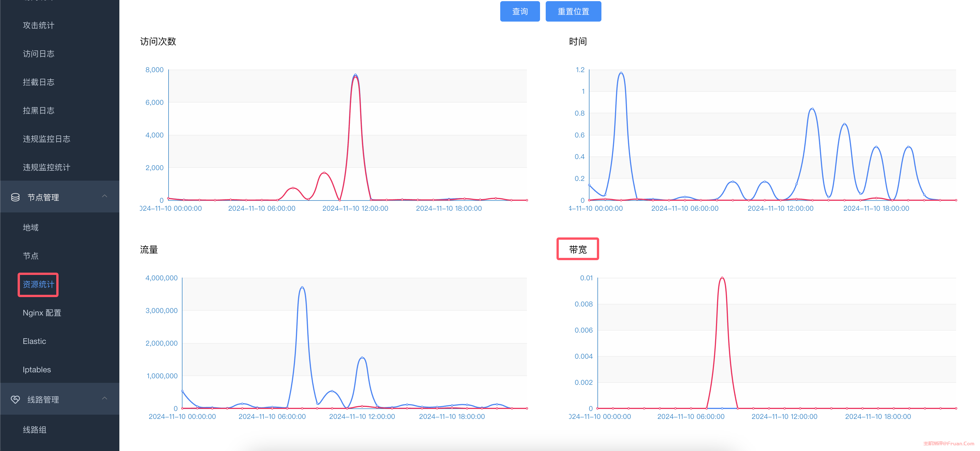Click the 节点管理 database icon

pos(15,197)
